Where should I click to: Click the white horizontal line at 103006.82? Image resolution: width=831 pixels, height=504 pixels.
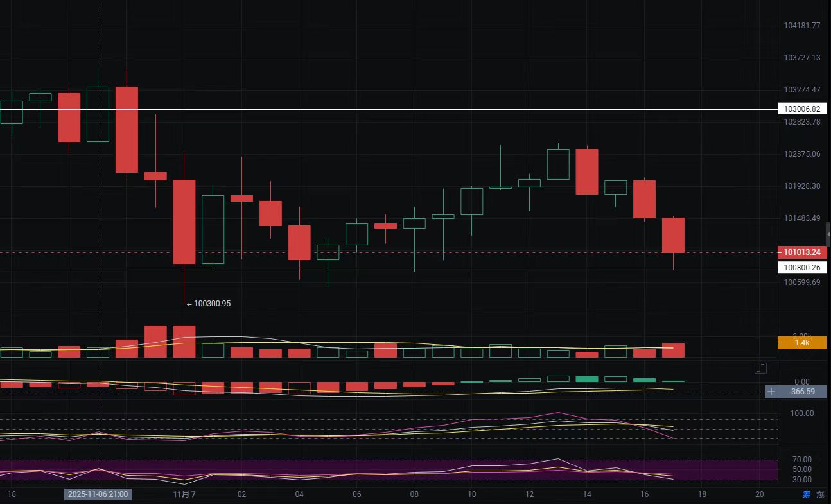385,109
